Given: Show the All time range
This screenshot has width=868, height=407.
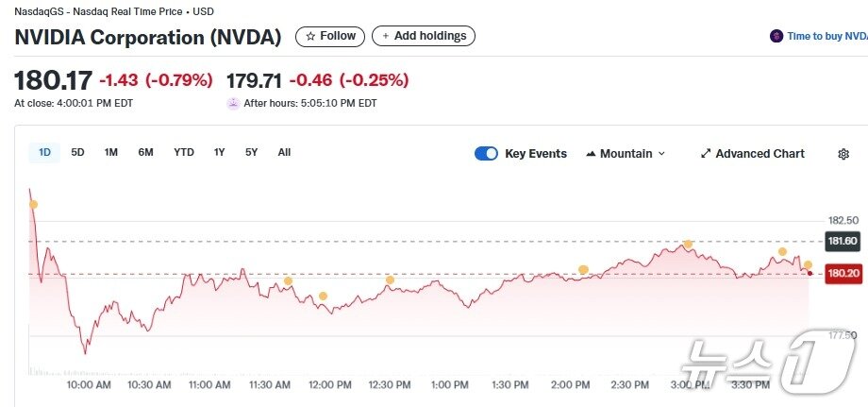Looking at the screenshot, I should (284, 152).
